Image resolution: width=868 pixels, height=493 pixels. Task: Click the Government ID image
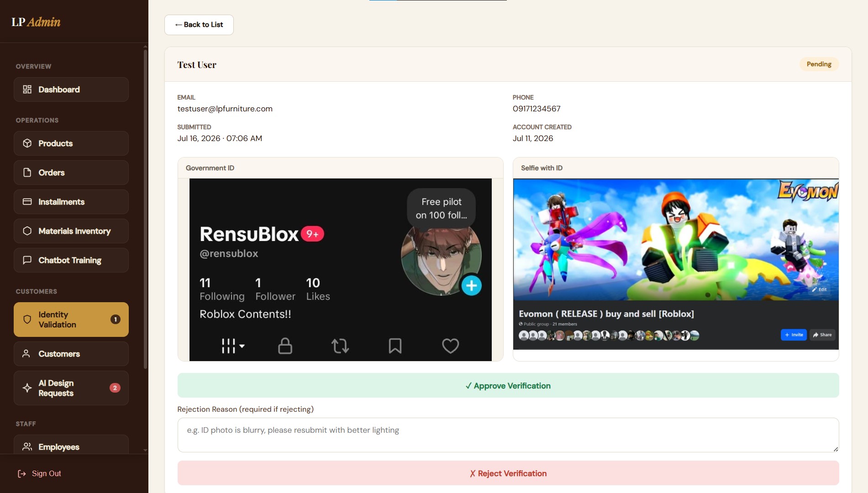(x=341, y=270)
